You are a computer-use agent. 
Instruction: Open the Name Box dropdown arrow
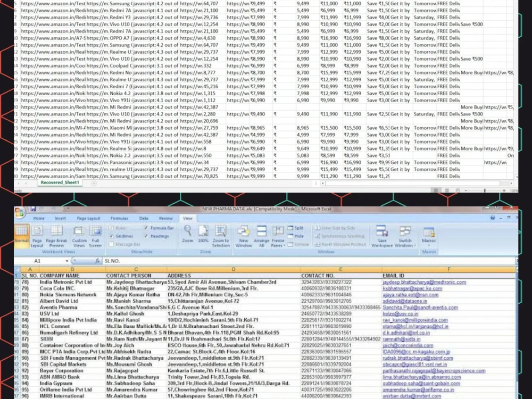(x=67, y=261)
